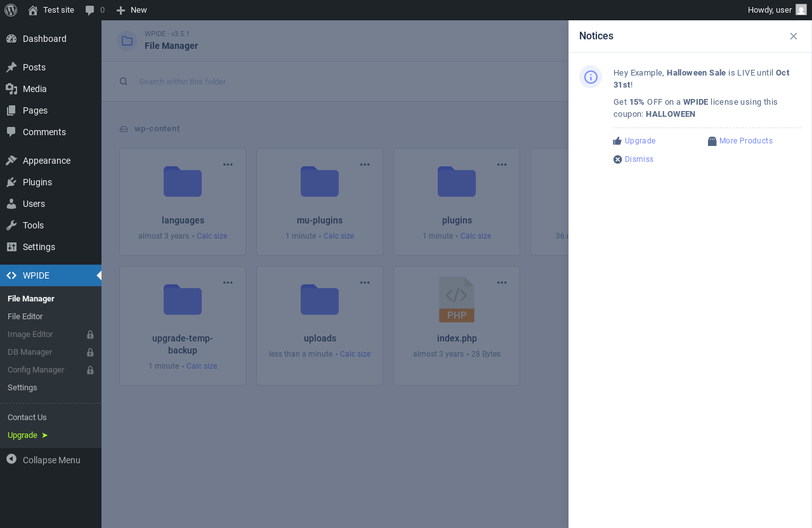Click the sidebar Settings sliders icon
Viewport: 812px width, 528px height.
[11, 247]
